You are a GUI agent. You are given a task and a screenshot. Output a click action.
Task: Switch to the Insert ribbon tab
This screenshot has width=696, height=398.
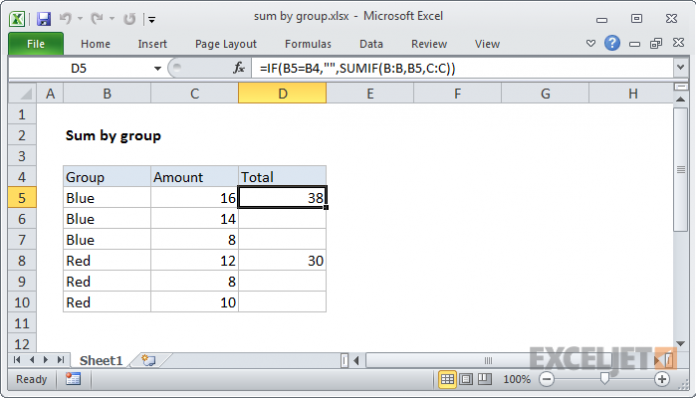tap(152, 44)
